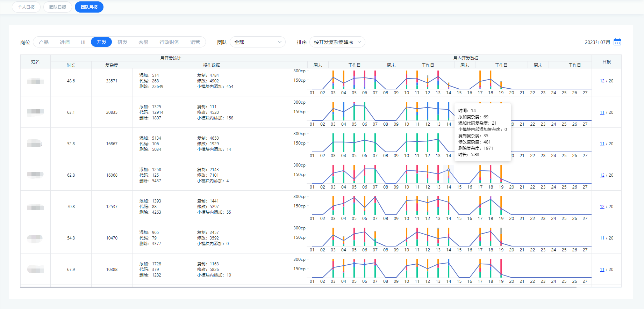The image size is (644, 309).
Task: Click the horizontal table scrollbar
Action: [298, 287]
